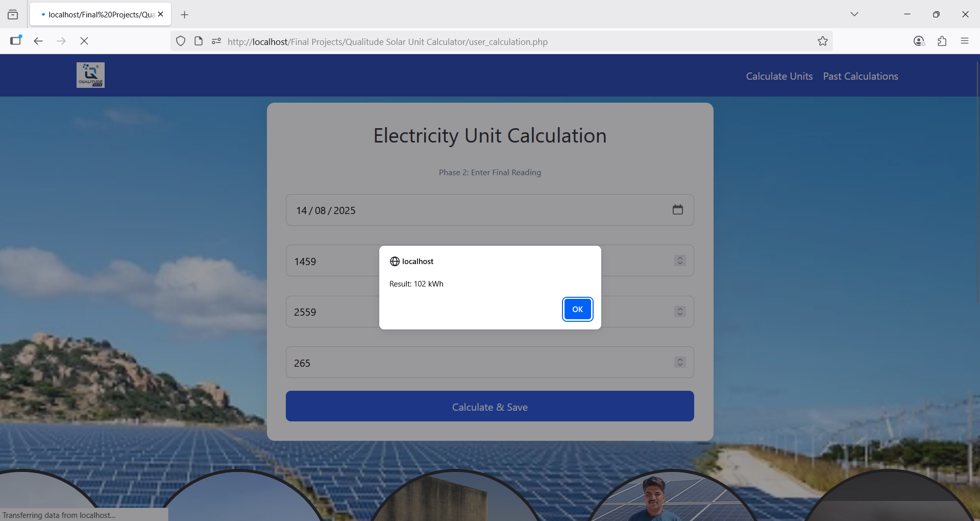Click the bookmark star icon

pyautogui.click(x=822, y=41)
